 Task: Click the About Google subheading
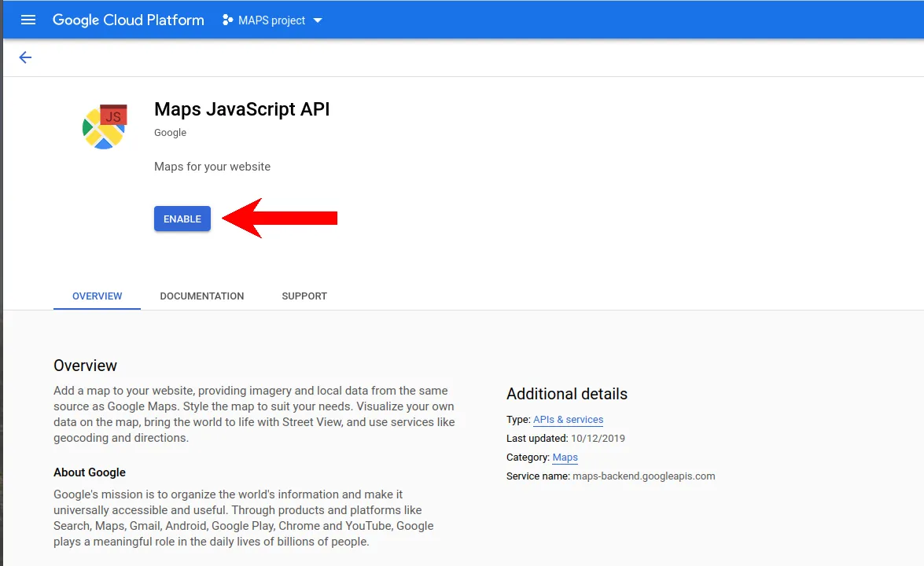coord(90,472)
